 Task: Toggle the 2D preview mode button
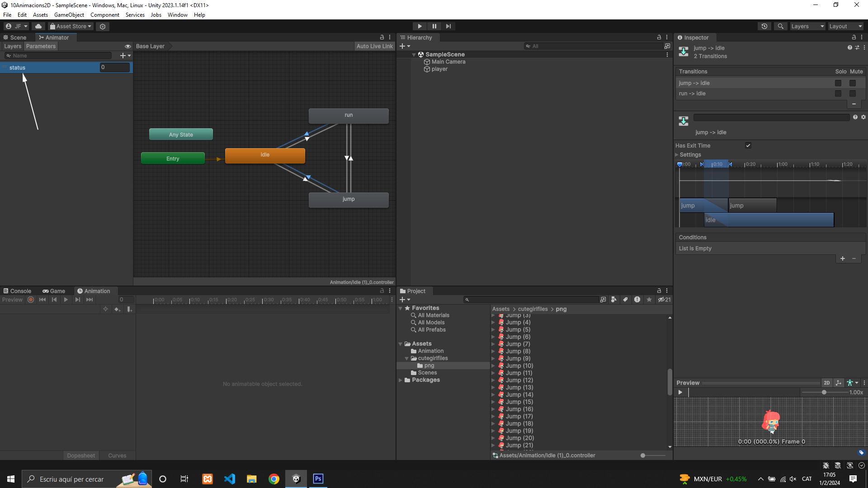(x=826, y=383)
